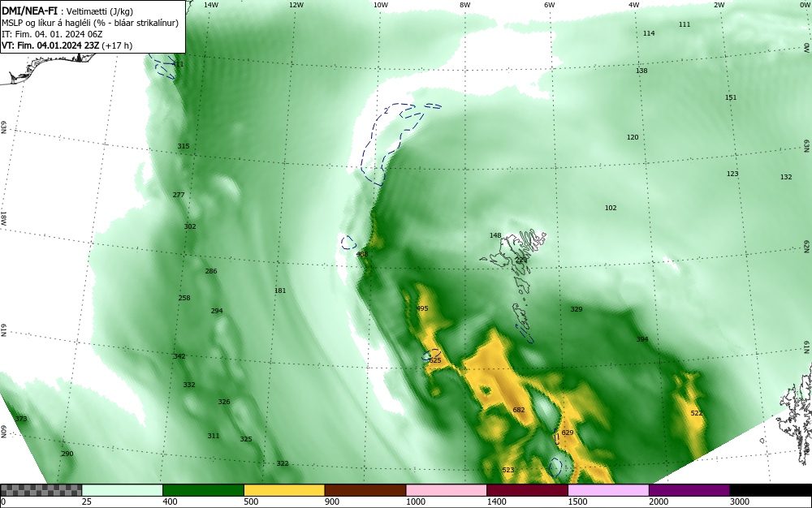Click the "VT: Fim. 04.01.2024 23Z" line

pos(50,45)
